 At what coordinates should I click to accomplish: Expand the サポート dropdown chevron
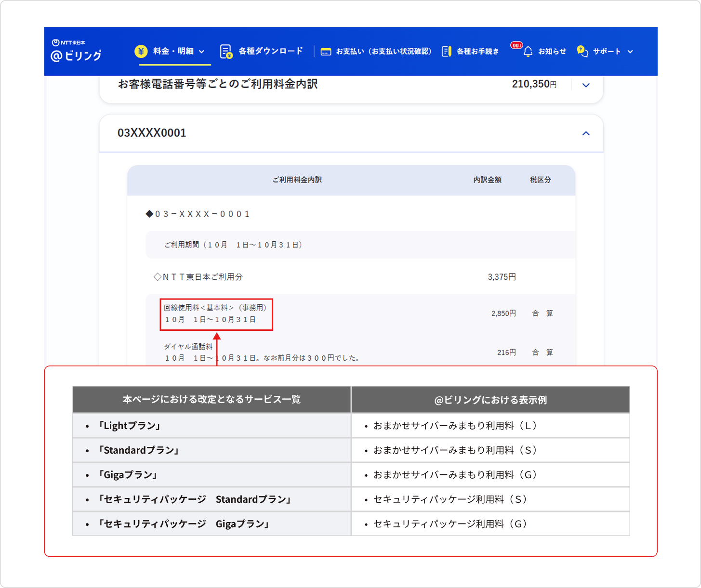coord(630,52)
